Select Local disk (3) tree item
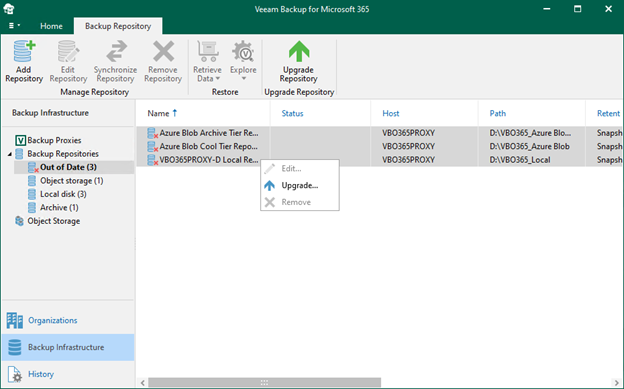624x389 pixels. 63,194
